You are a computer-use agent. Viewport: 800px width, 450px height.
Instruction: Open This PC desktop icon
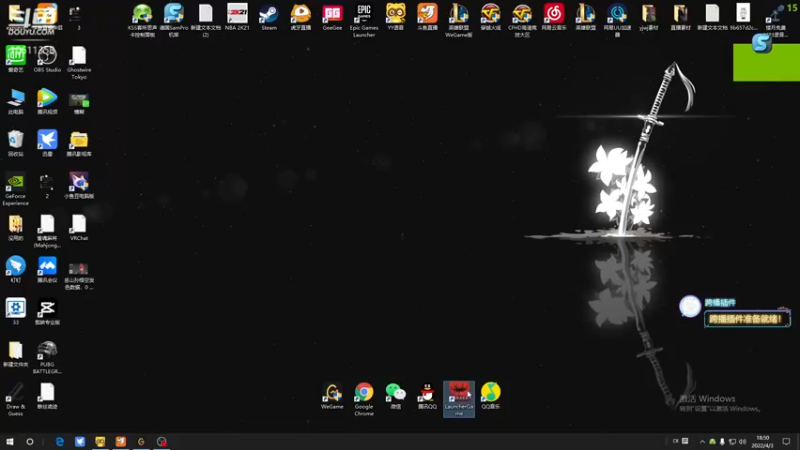tap(15, 102)
